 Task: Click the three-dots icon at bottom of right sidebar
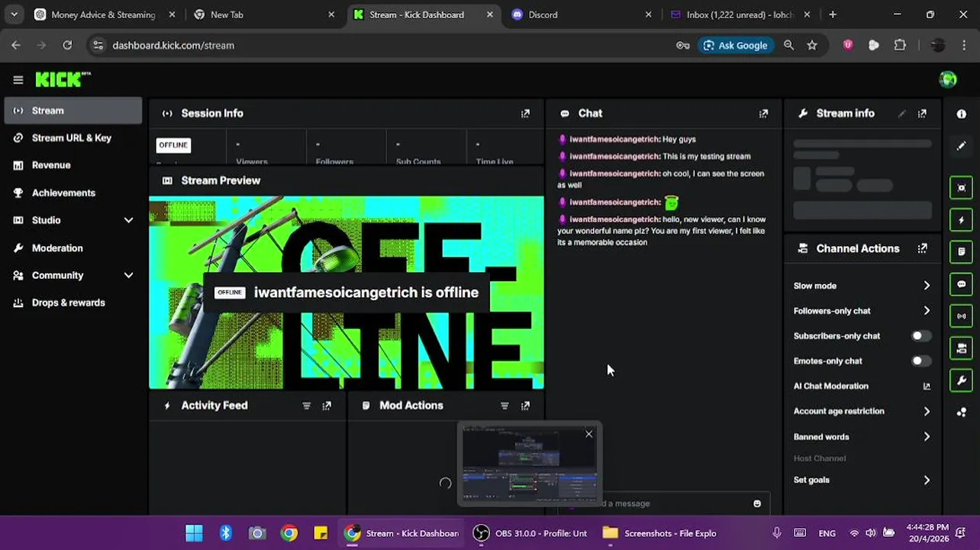962,412
